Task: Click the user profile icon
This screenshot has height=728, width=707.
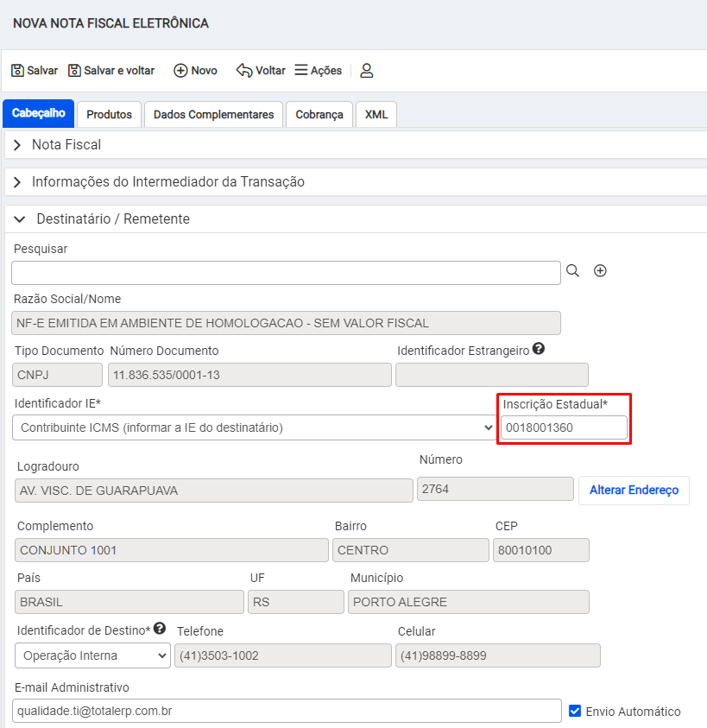Action: pyautogui.click(x=367, y=71)
